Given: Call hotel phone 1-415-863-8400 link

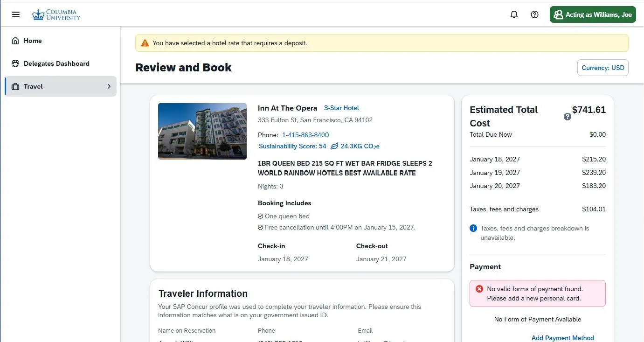Looking at the screenshot, I should (305, 135).
